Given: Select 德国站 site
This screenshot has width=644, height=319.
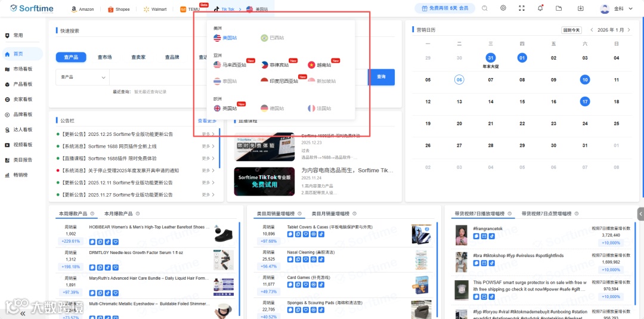Looking at the screenshot, I should (x=273, y=109).
